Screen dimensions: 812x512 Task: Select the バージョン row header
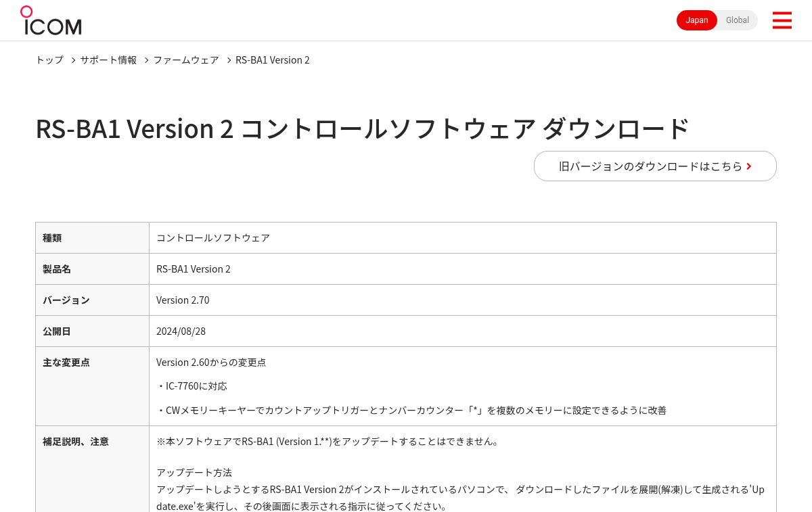click(92, 300)
